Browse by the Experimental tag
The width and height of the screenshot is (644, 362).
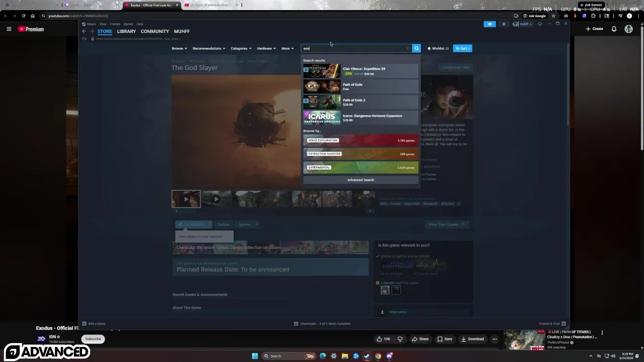360,167
